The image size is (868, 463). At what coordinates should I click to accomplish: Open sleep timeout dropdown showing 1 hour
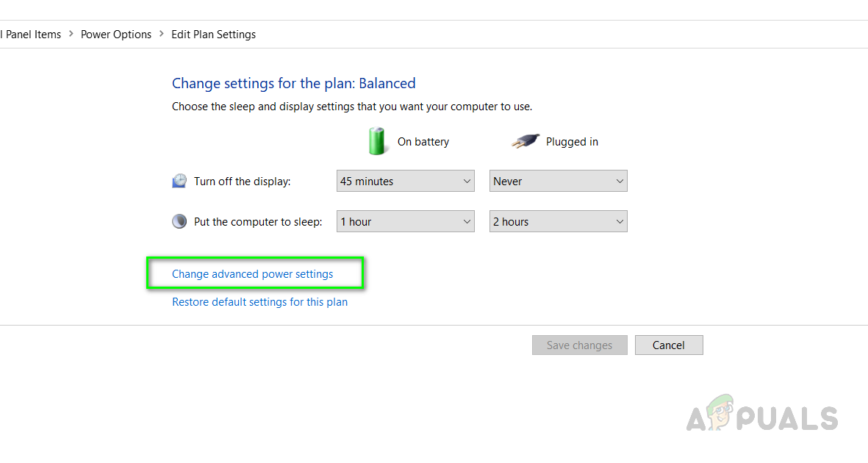tap(406, 221)
